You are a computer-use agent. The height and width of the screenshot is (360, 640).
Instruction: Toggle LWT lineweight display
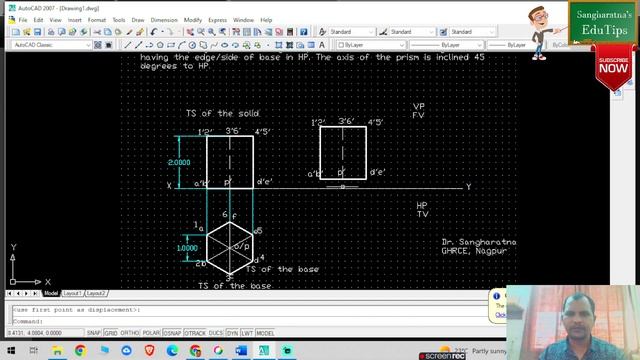(247, 333)
